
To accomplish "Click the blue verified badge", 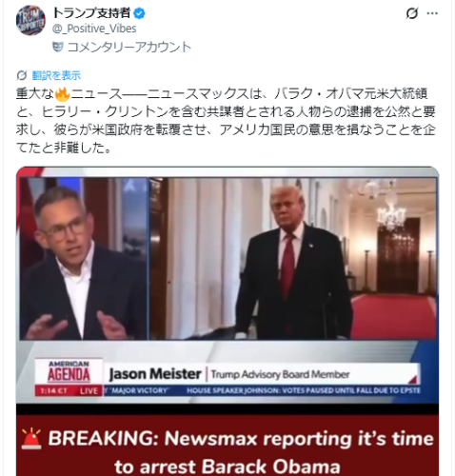I will (x=139, y=13).
